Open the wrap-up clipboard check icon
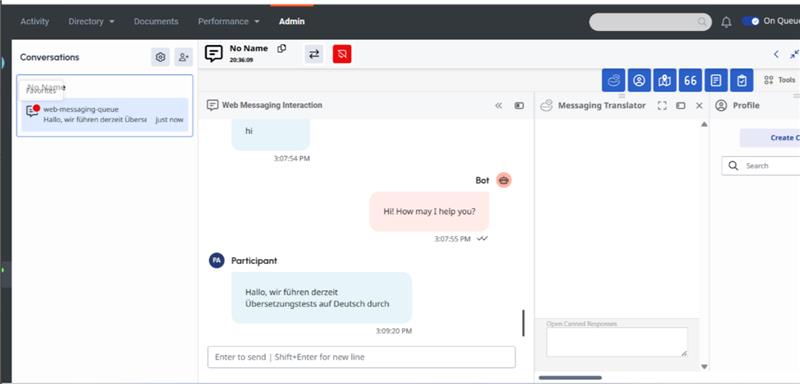Image resolution: width=800 pixels, height=384 pixels. [x=742, y=80]
